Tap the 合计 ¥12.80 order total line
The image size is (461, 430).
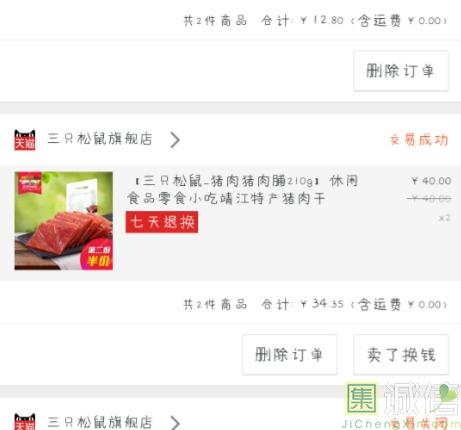pos(315,21)
